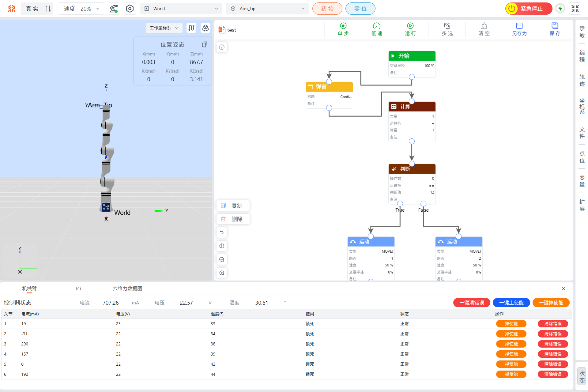Click the save as (另存为) icon

point(519,26)
